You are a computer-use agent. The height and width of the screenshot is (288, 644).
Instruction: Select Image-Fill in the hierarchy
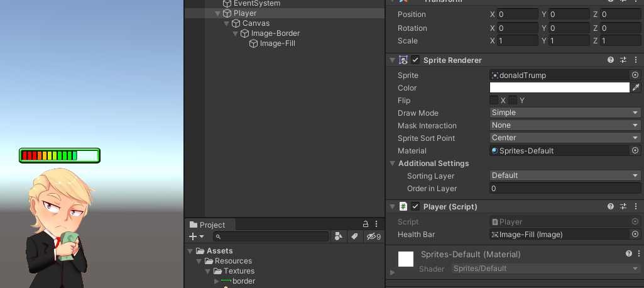[x=277, y=43]
